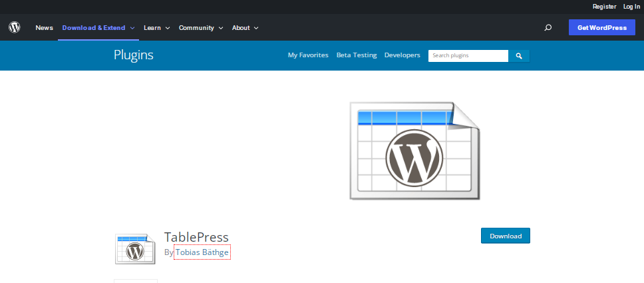Go to the News menu item

point(44,28)
